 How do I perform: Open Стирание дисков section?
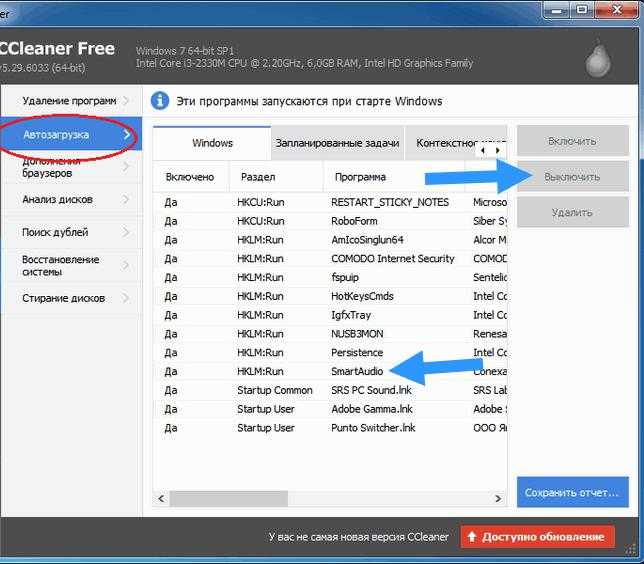coord(71,298)
